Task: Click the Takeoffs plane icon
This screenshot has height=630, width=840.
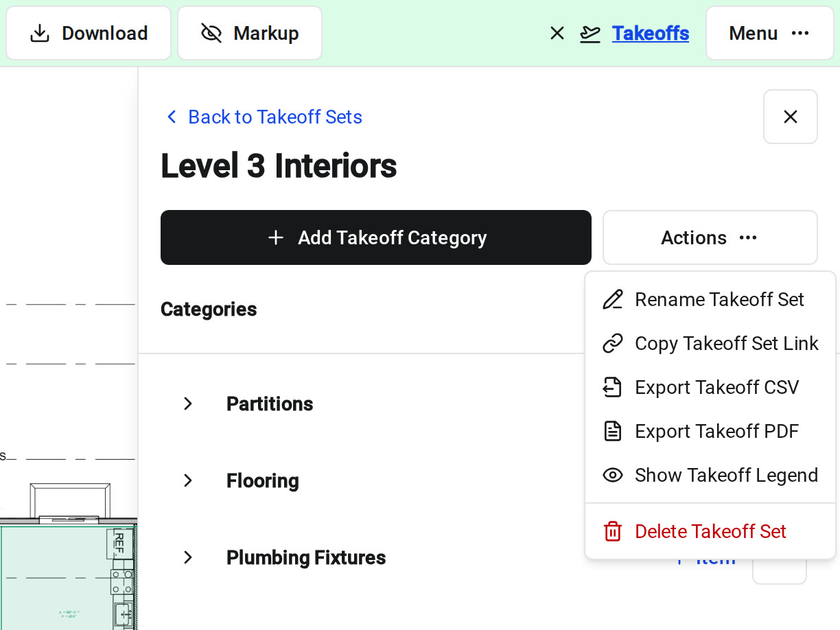Action: click(x=590, y=33)
